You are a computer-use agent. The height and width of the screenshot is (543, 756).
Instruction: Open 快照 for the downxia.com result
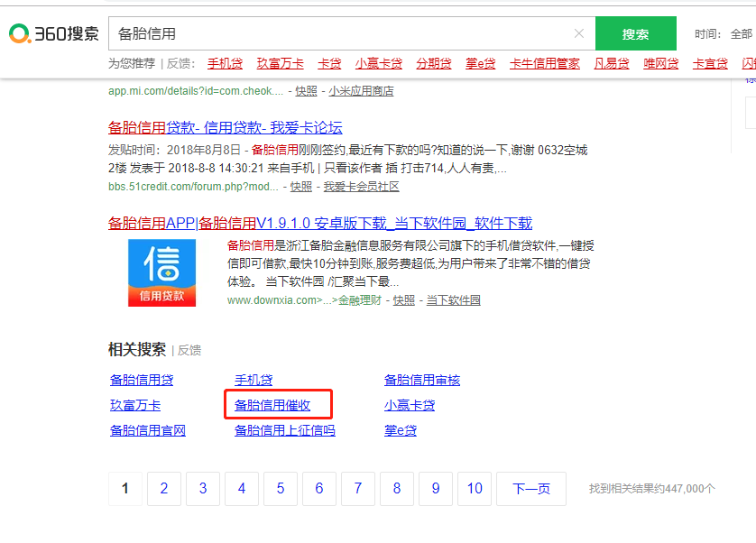[404, 300]
